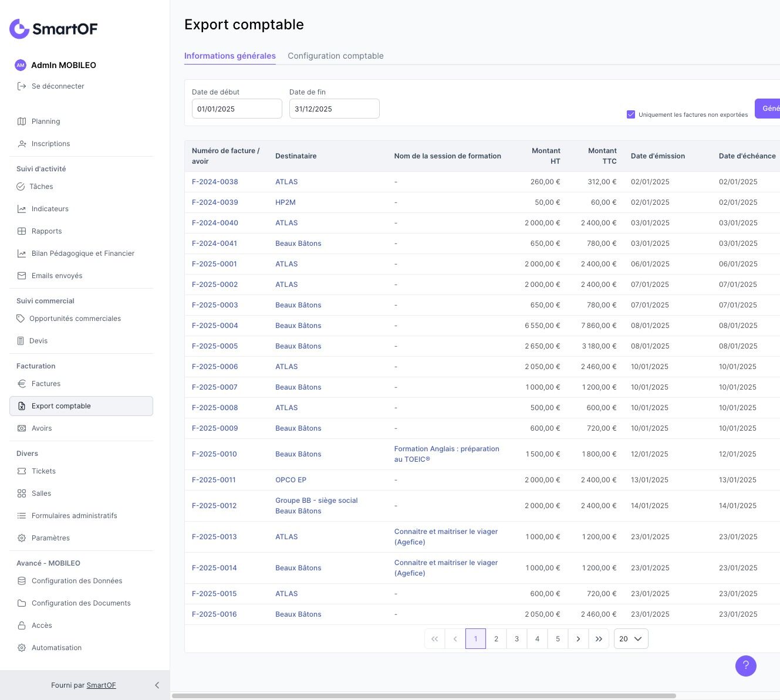
Task: Click the Rapports table icon
Action: click(x=22, y=231)
